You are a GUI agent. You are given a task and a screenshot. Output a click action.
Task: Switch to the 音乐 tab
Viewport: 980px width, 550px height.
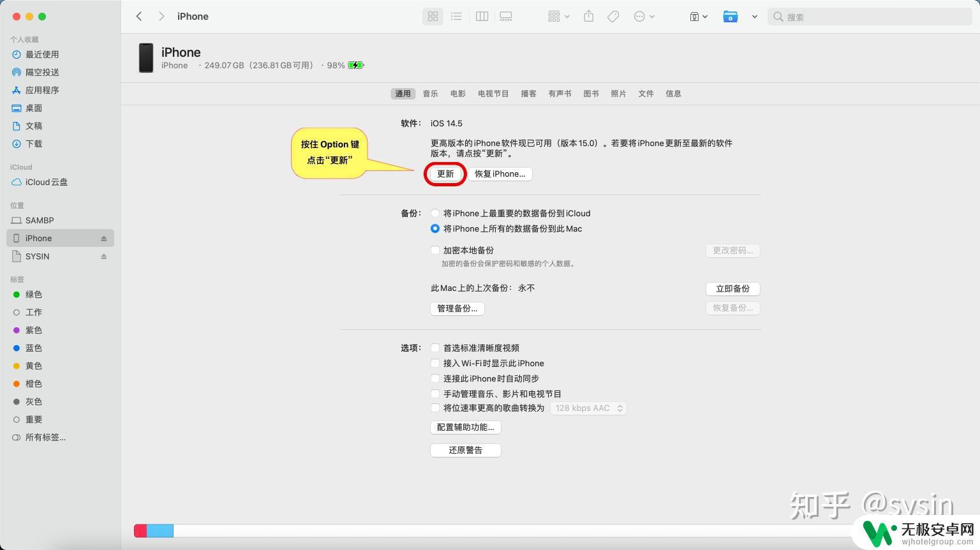click(x=430, y=94)
